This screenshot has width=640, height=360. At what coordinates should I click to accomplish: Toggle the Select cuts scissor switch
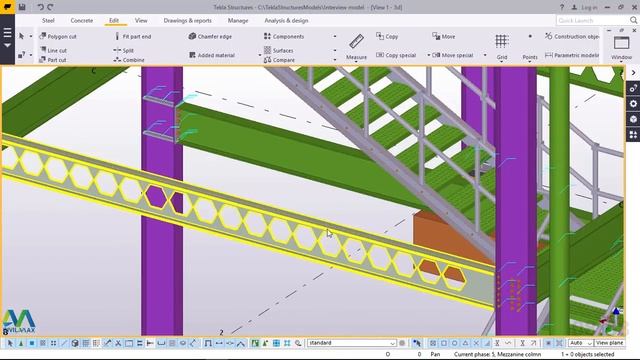[118, 343]
